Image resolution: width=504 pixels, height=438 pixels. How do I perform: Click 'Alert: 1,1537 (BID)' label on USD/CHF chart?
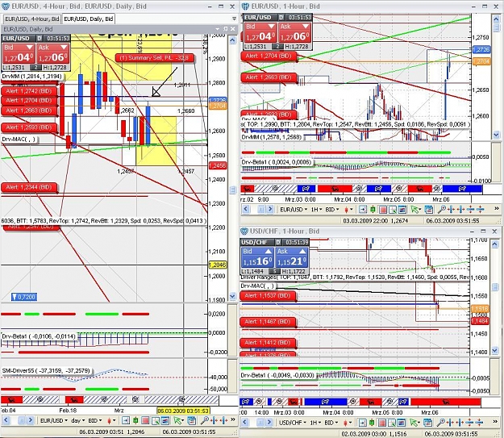point(268,295)
